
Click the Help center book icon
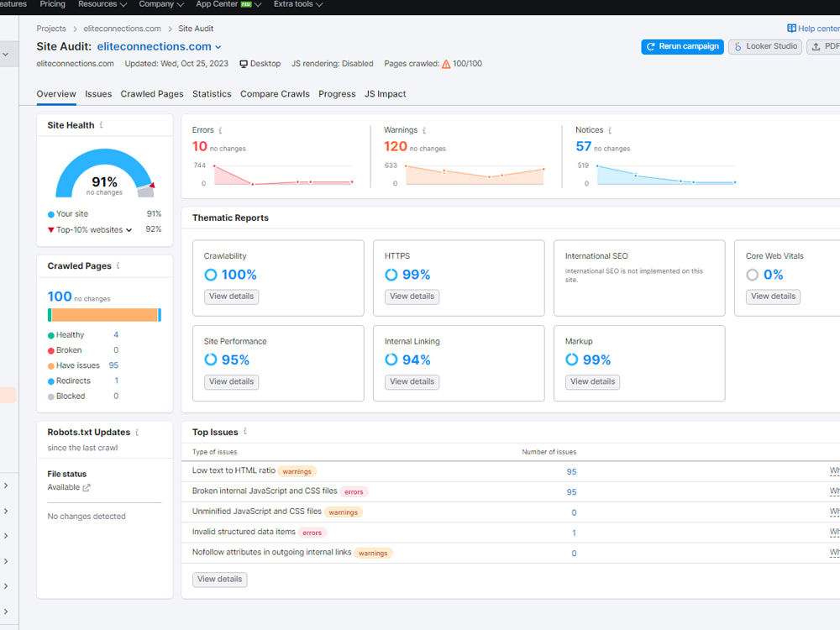pos(791,29)
